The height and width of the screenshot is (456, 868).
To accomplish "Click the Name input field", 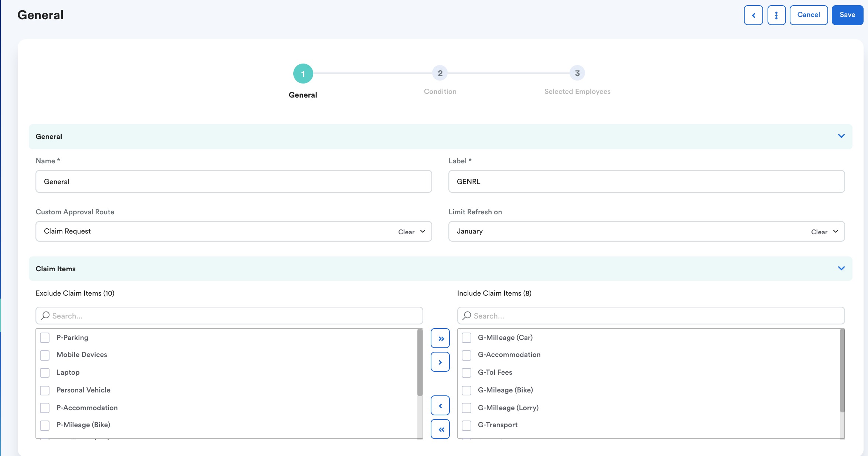I will 234,181.
